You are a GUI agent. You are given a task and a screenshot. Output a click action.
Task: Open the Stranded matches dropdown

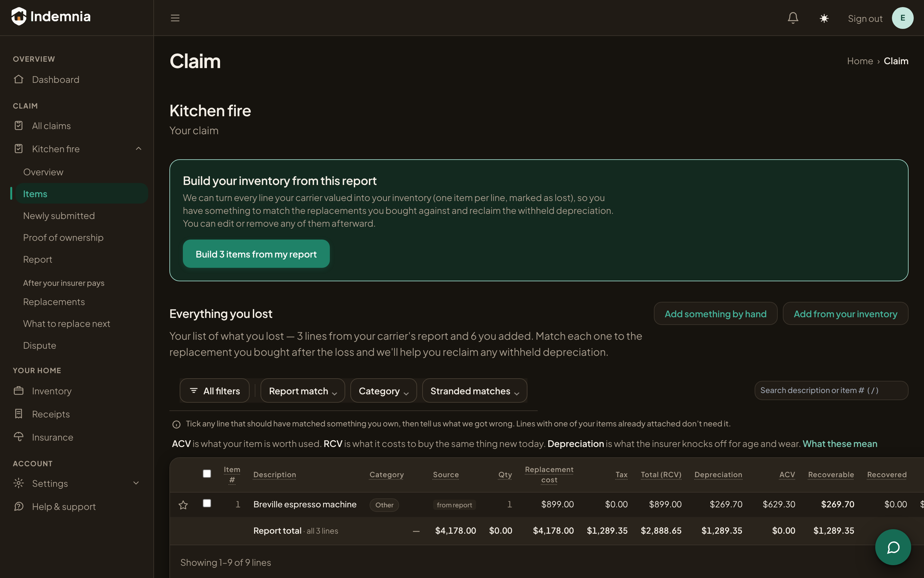tap(475, 391)
